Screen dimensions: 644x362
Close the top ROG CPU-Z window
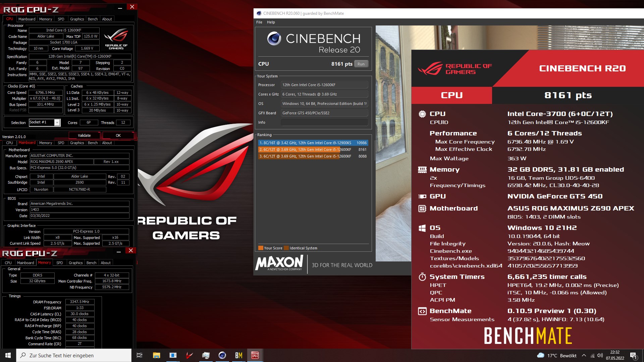coord(132,7)
